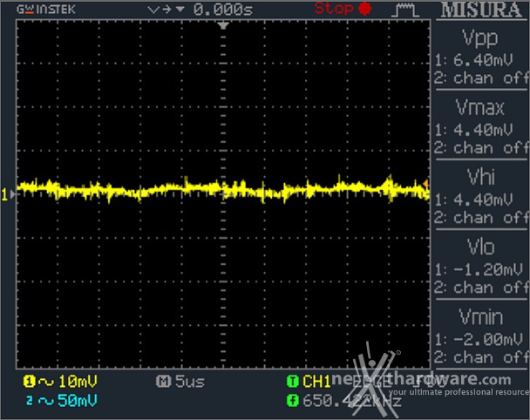Image resolution: width=530 pixels, height=420 pixels.
Task: Select the Vmax measurement menu item
Action: [x=481, y=125]
